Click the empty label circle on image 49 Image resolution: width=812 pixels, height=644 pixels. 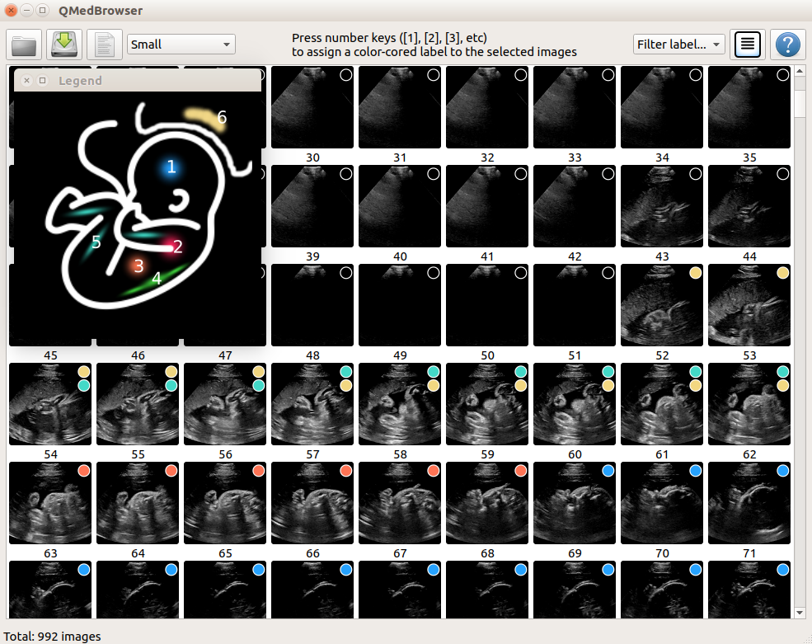point(434,272)
